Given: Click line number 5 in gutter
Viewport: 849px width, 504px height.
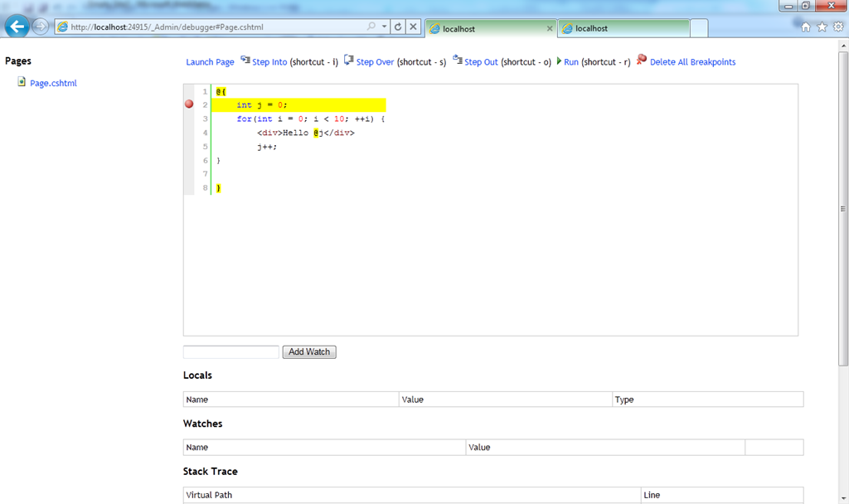Looking at the screenshot, I should coord(206,147).
